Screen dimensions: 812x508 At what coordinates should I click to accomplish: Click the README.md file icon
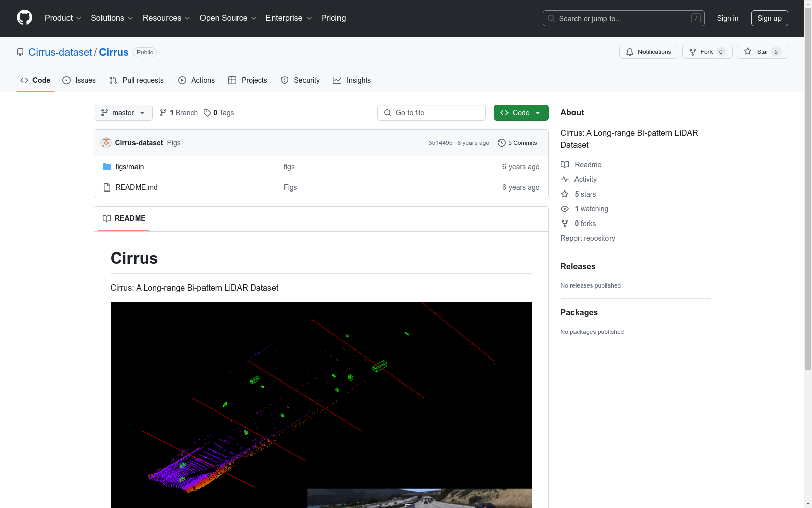click(x=107, y=187)
